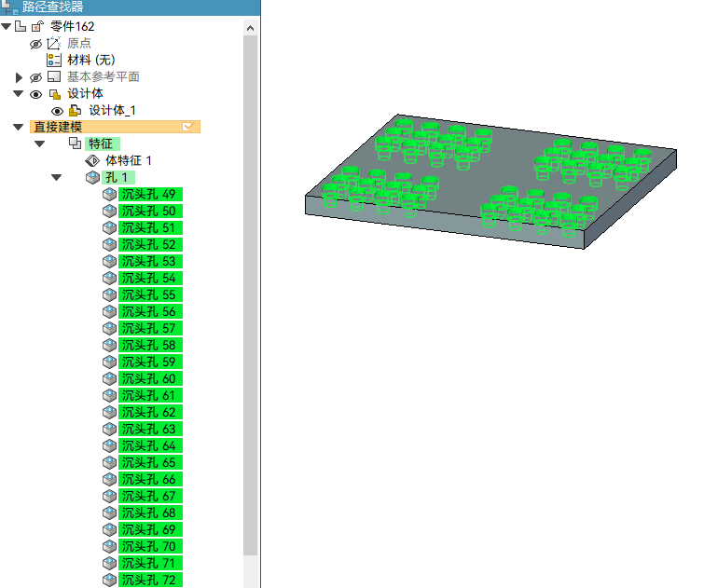Select 沉头孔 61 in the tree
The width and height of the screenshot is (704, 588).
click(150, 395)
